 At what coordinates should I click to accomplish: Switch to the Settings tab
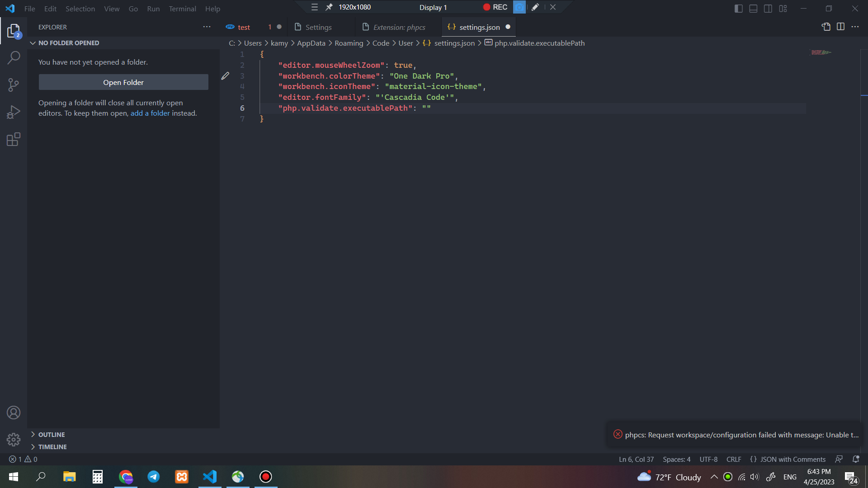pyautogui.click(x=318, y=27)
